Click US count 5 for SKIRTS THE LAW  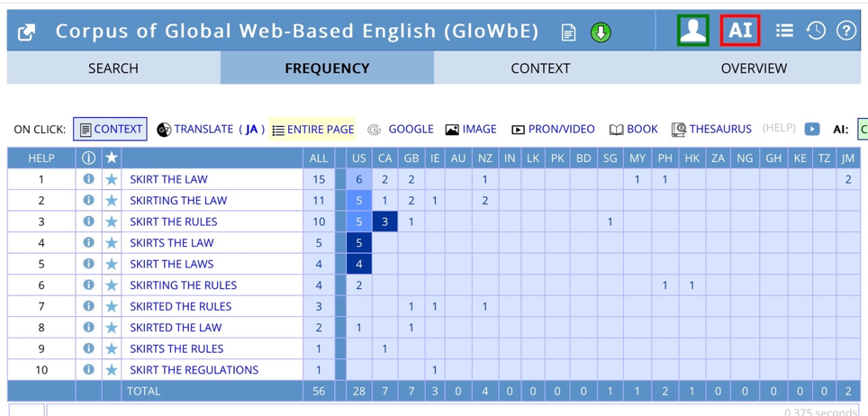(358, 242)
